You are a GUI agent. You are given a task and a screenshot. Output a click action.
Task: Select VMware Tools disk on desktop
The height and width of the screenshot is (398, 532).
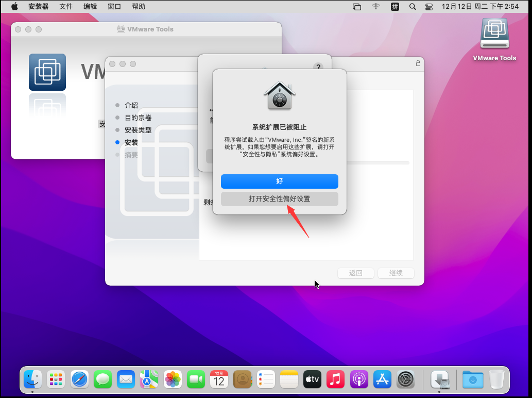coord(494,40)
